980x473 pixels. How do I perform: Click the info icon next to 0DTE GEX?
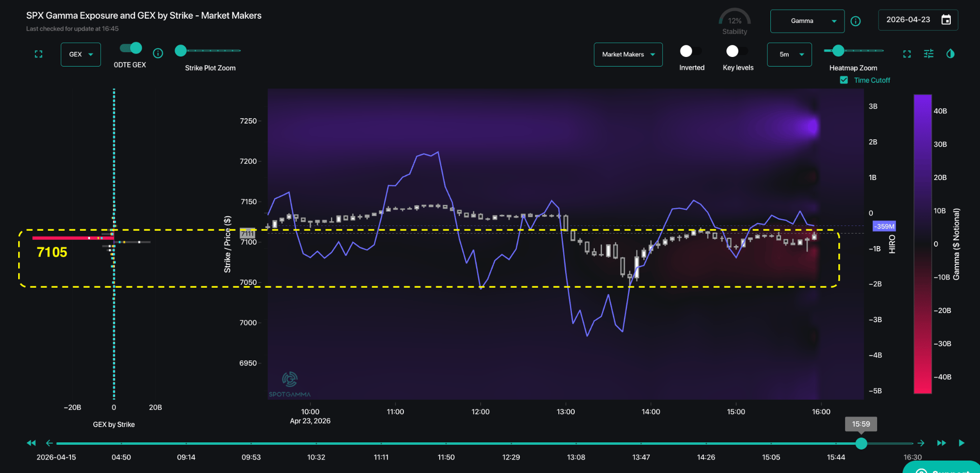coord(158,53)
